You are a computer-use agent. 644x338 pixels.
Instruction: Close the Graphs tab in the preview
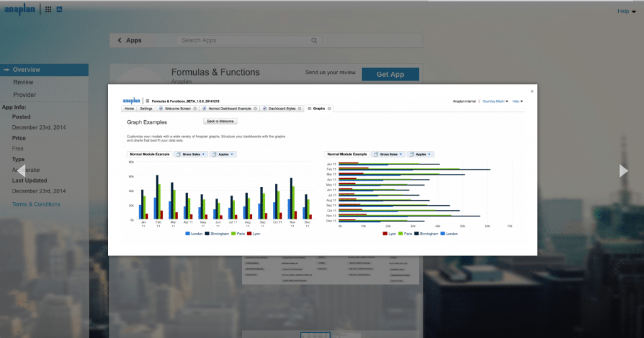(x=330, y=108)
